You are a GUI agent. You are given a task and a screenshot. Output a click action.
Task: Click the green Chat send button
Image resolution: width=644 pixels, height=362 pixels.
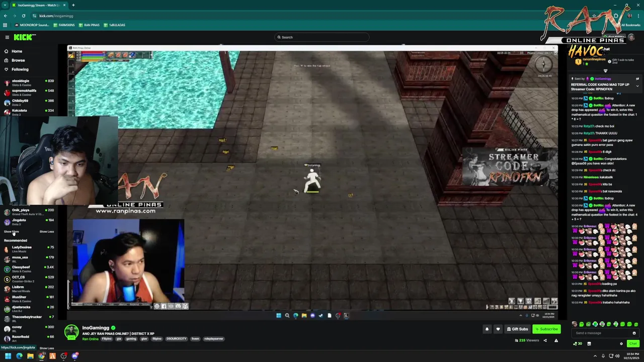pyautogui.click(x=633, y=344)
